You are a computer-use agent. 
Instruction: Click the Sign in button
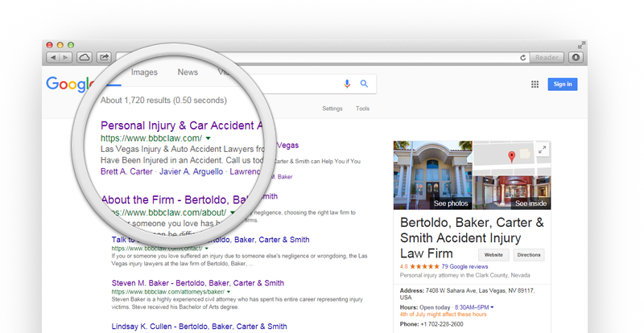coord(562,84)
